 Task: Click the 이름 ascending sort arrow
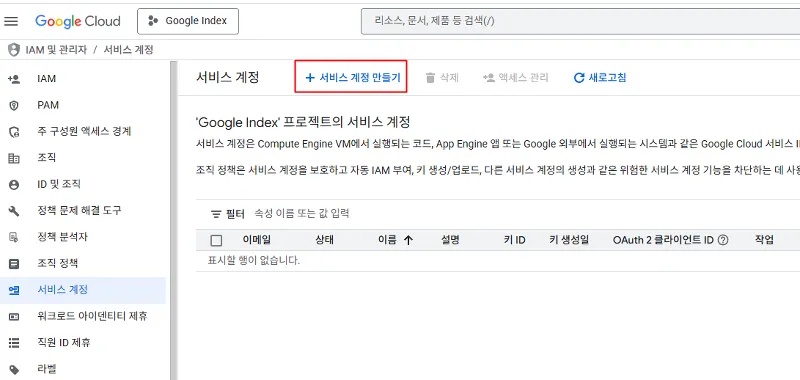(x=408, y=240)
